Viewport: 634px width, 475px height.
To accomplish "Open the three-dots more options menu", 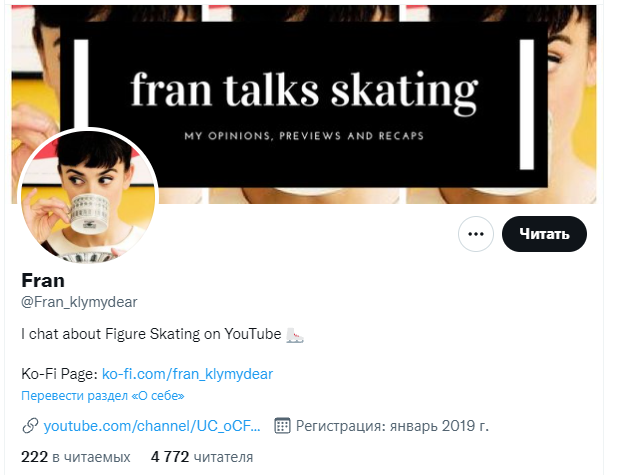I will (x=476, y=234).
